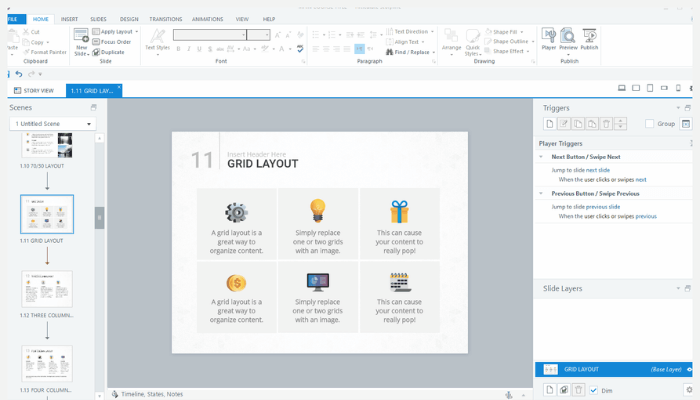Screen dimensions: 700x400
Task: Toggle the Group checkbox in Triggers
Action: pos(650,124)
